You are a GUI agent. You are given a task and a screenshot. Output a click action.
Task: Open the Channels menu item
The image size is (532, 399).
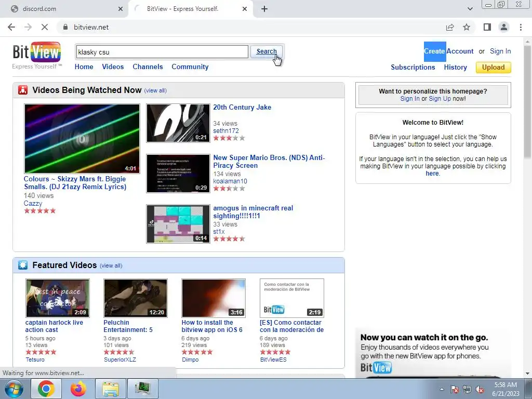[148, 67]
